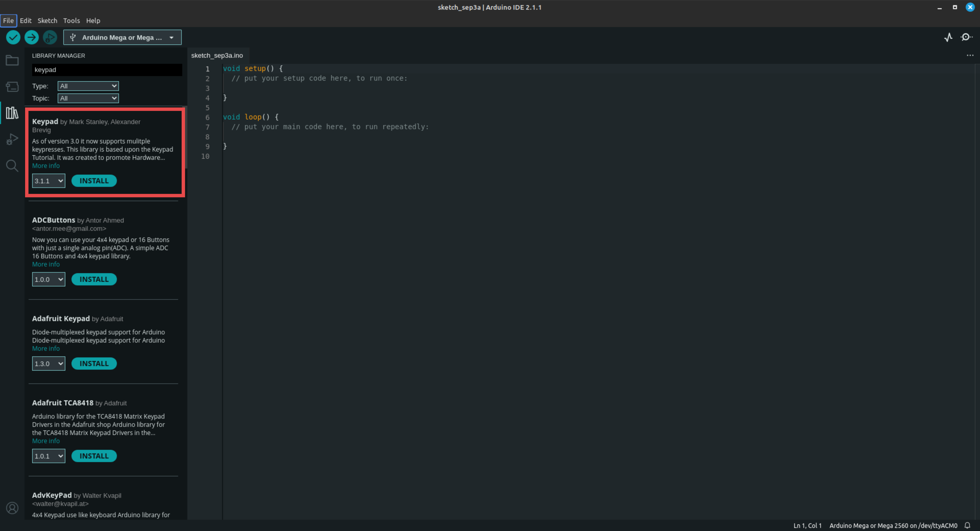Open the Type filter dropdown
980x531 pixels.
point(88,86)
